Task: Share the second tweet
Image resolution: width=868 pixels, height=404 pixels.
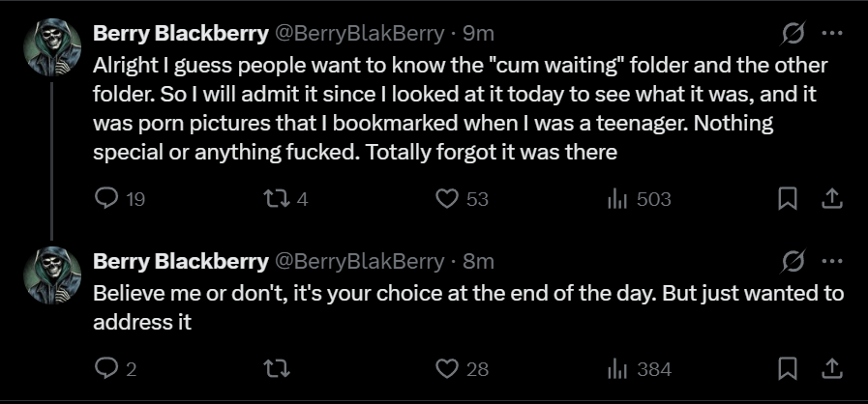Action: (x=830, y=368)
